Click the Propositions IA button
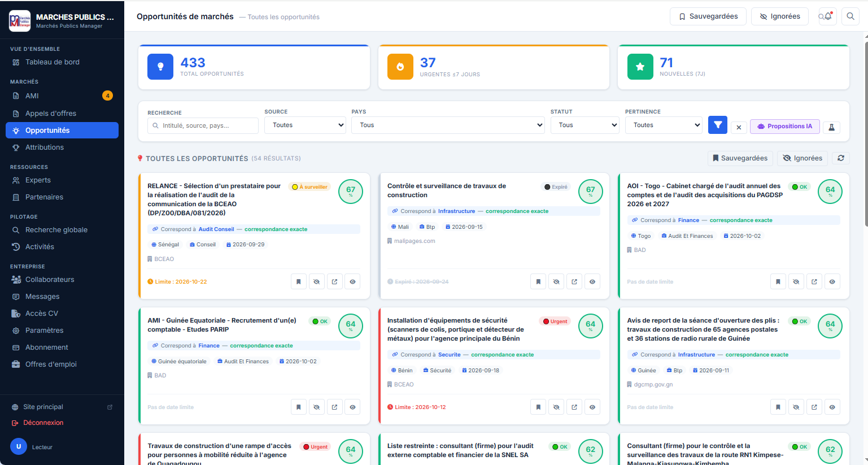This screenshot has height=465, width=868. (x=784, y=127)
